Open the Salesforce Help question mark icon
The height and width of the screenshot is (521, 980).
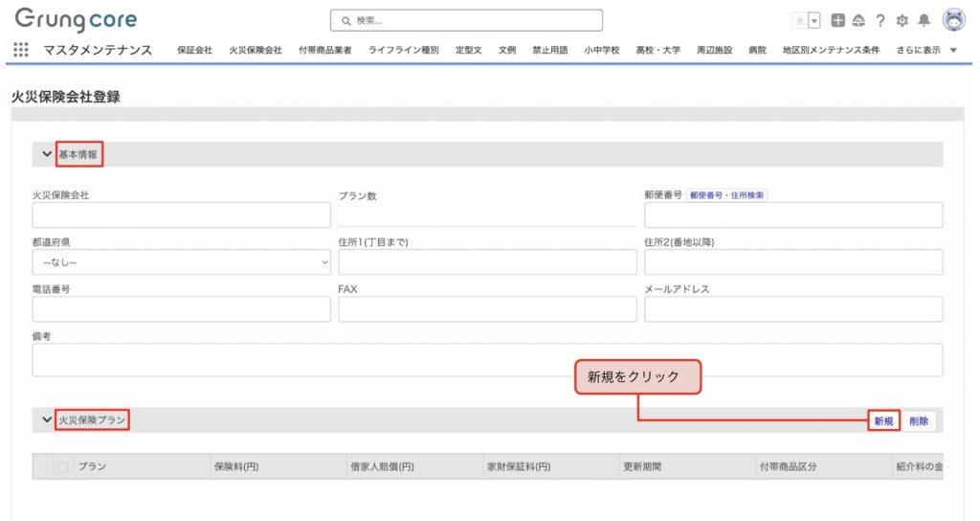880,20
